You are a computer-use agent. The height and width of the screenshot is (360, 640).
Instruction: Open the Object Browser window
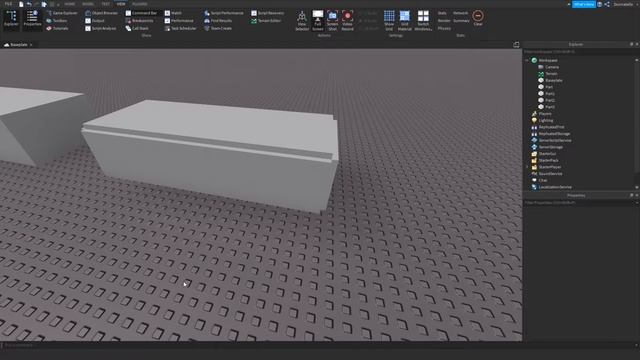[x=101, y=13]
